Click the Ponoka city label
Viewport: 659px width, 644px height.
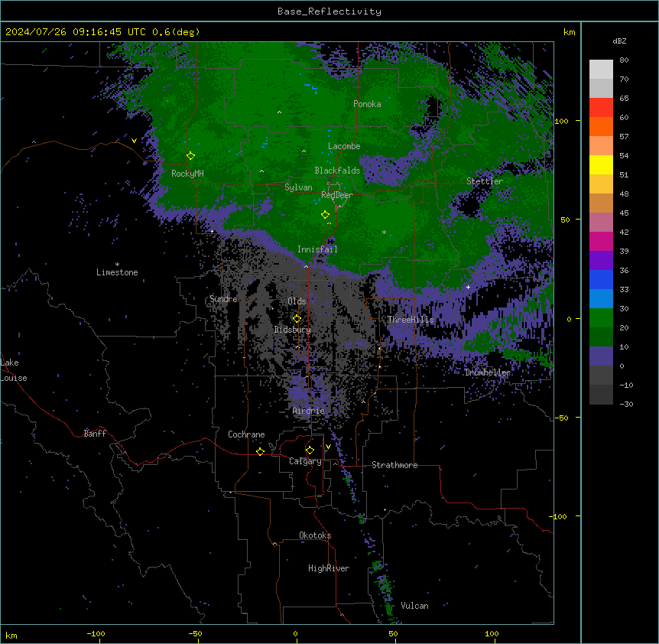pos(367,104)
